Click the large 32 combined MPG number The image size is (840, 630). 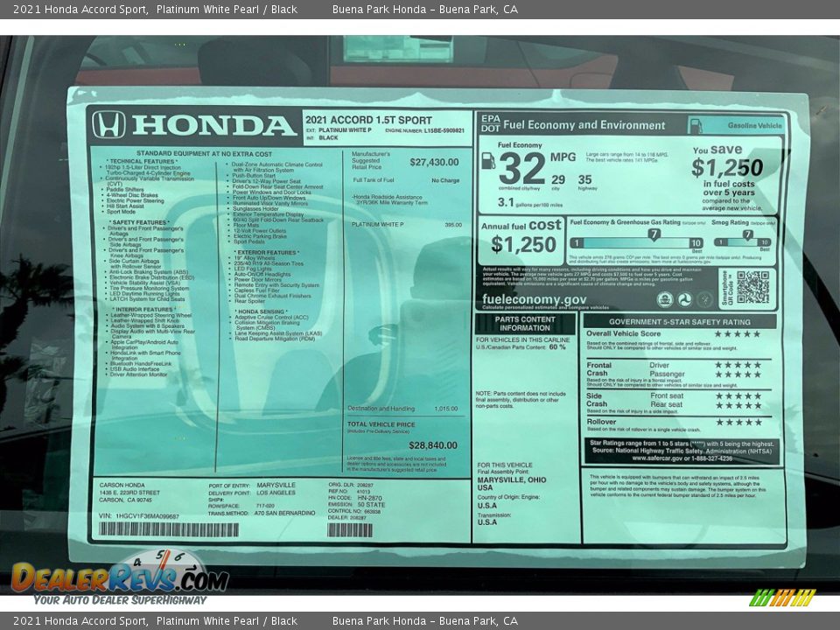(521, 169)
